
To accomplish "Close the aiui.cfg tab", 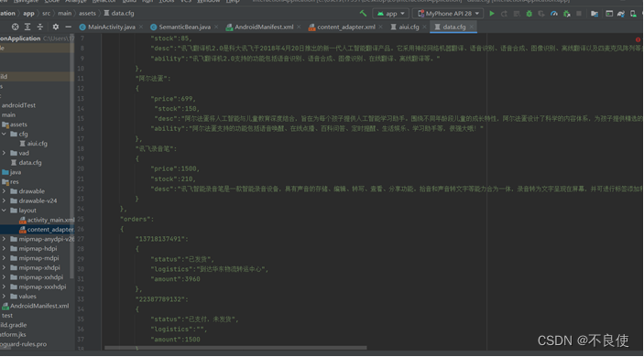I will tap(424, 27).
